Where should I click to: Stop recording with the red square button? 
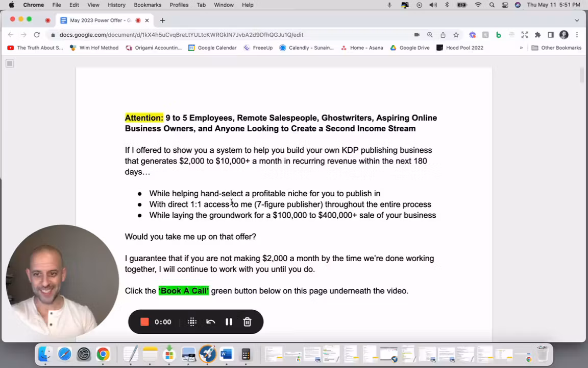point(144,321)
